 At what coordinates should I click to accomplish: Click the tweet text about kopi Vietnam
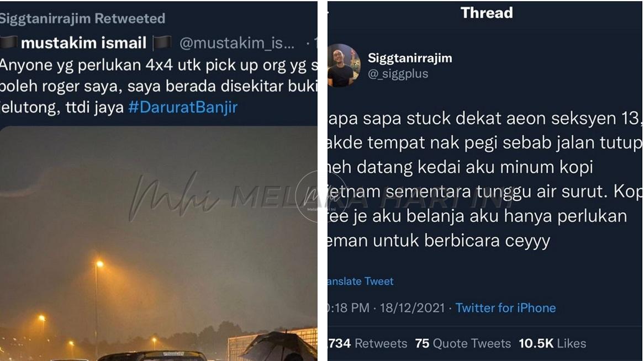coord(485,179)
